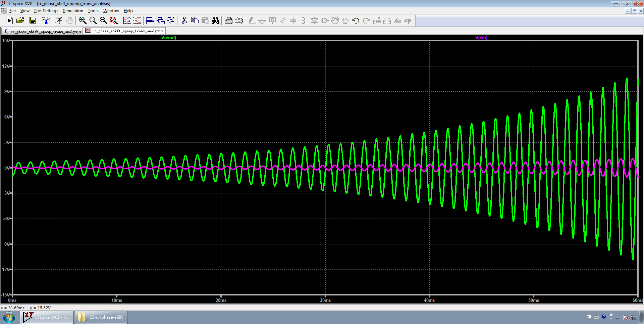Open the Simulation menu
Screen dimensions: 644x324
coord(73,11)
